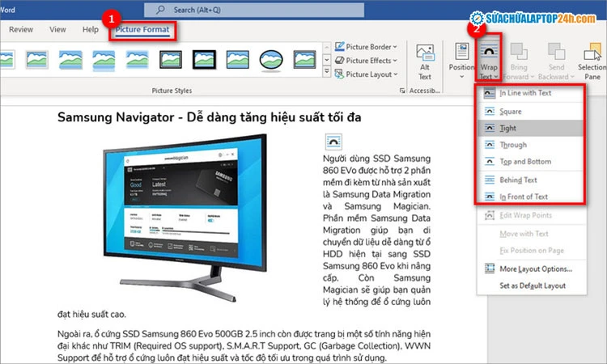Expand the Bring Forward dropdown arrow
607x364 pixels.
(x=532, y=77)
